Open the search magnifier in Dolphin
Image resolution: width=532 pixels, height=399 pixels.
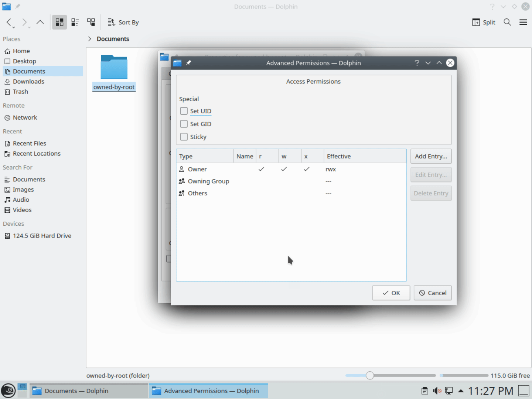pyautogui.click(x=508, y=22)
